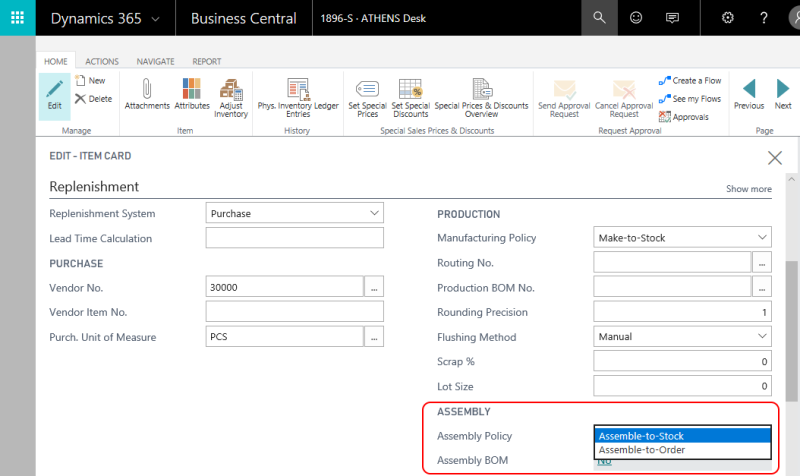Click Routing No. input field

pyautogui.click(x=672, y=263)
